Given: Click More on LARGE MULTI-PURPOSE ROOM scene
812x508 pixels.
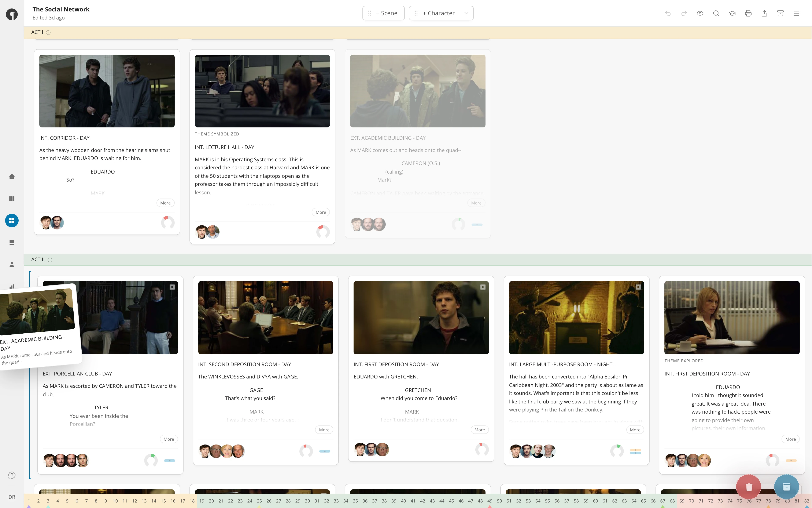Looking at the screenshot, I should [635, 430].
